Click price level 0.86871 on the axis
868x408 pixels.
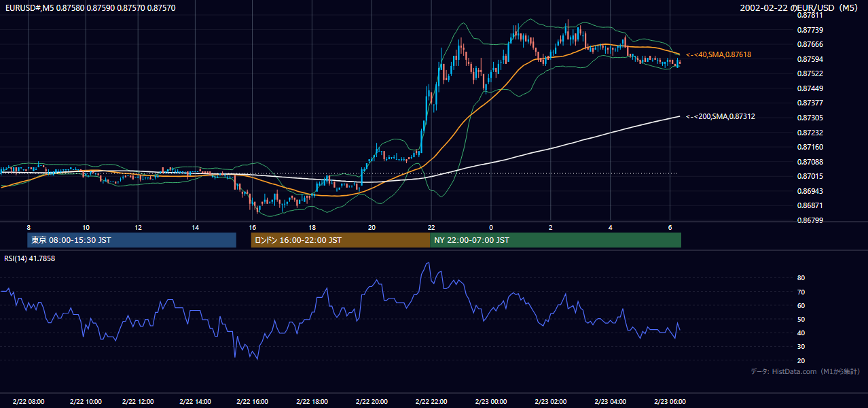click(810, 205)
